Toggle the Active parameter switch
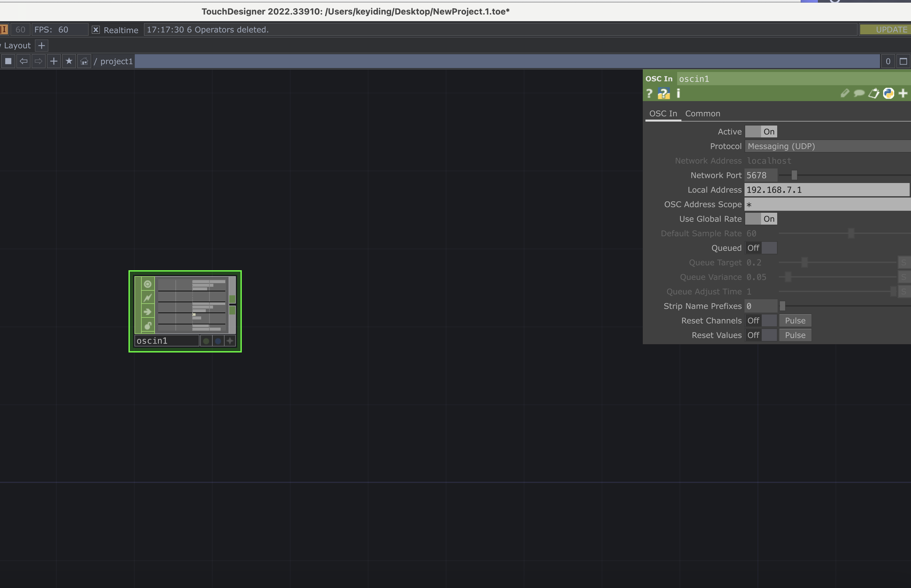The image size is (911, 588). [x=761, y=132]
